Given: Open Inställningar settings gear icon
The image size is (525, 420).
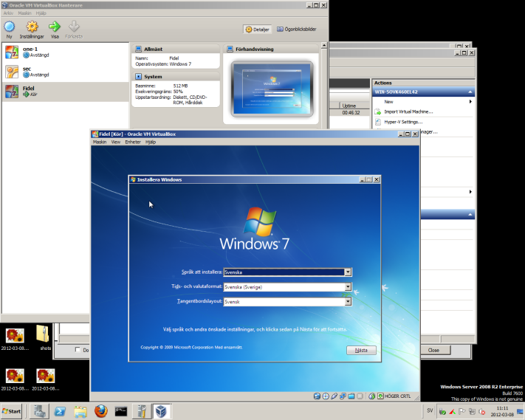Looking at the screenshot, I should coord(32,27).
